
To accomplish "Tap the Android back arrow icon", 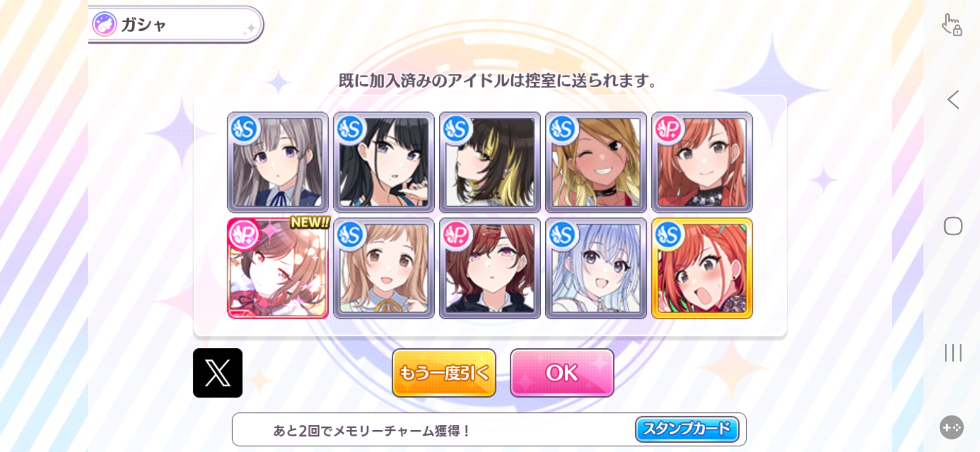I will pos(953,100).
